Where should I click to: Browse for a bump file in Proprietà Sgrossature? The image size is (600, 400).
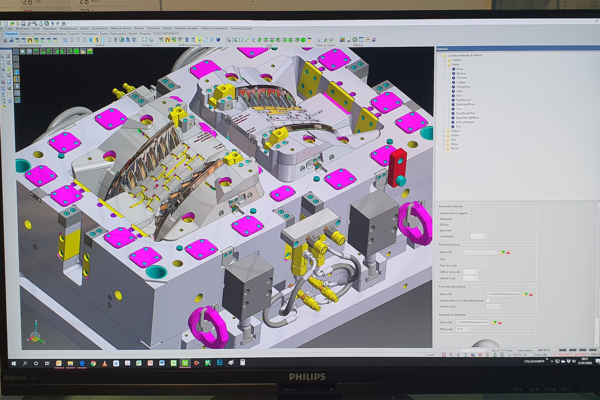coord(525,294)
